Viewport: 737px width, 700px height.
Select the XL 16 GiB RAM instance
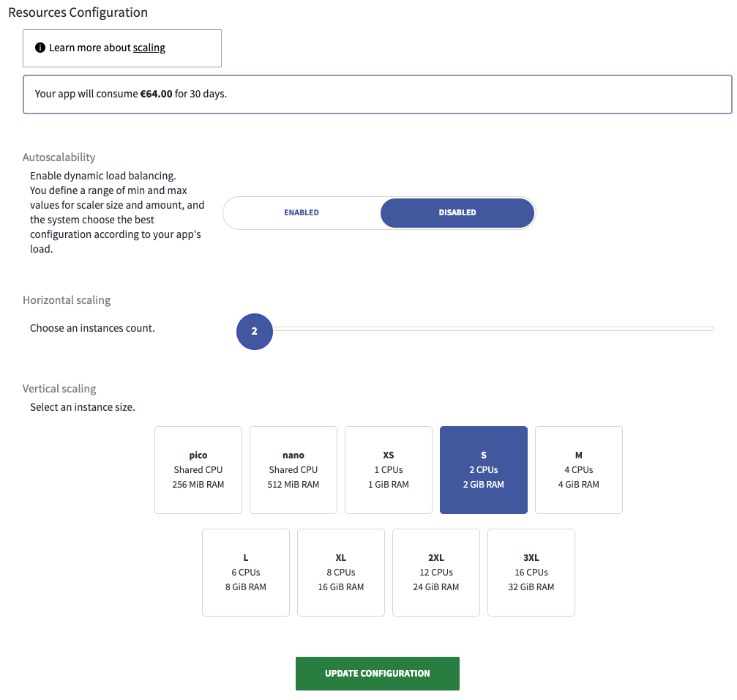(341, 573)
